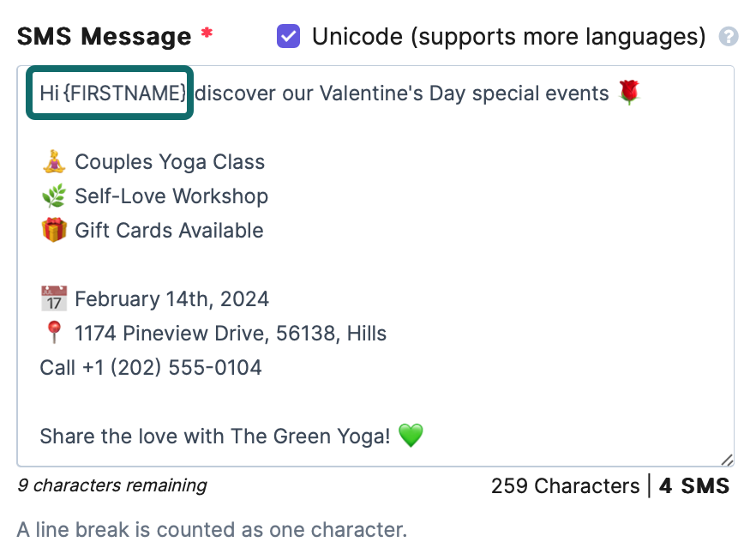Screen dimensions: 756x554
Task: Click the Unicode (supports more languages) label
Action: click(x=508, y=36)
